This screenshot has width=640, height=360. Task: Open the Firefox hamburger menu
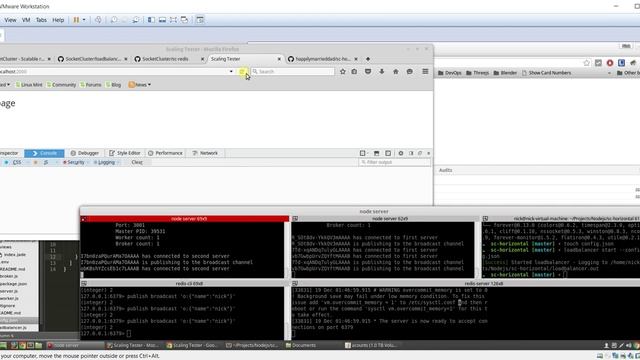[425, 71]
